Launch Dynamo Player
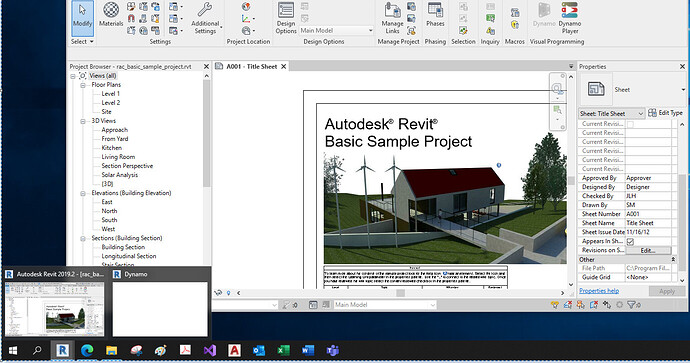 pos(570,18)
